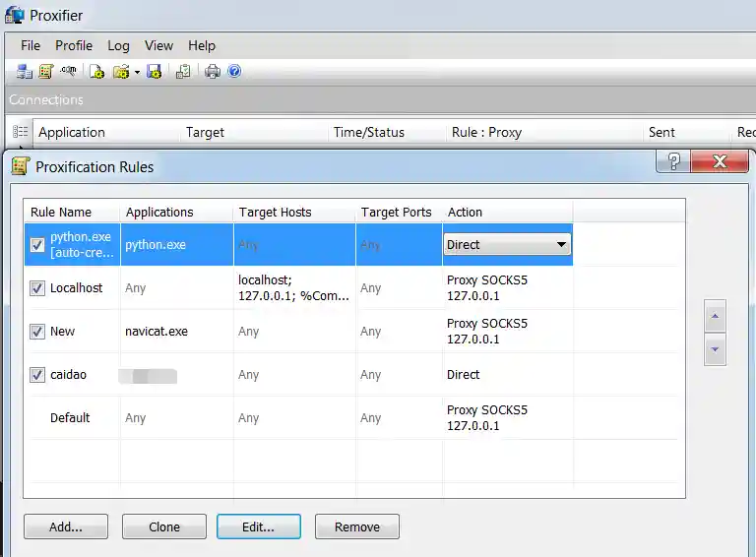The height and width of the screenshot is (557, 756).
Task: Click the Remove button
Action: (x=356, y=526)
